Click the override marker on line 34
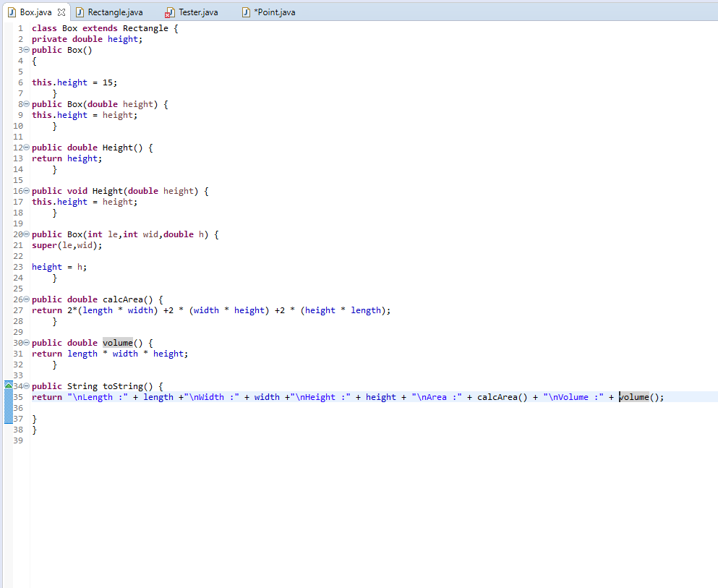 click(x=9, y=385)
